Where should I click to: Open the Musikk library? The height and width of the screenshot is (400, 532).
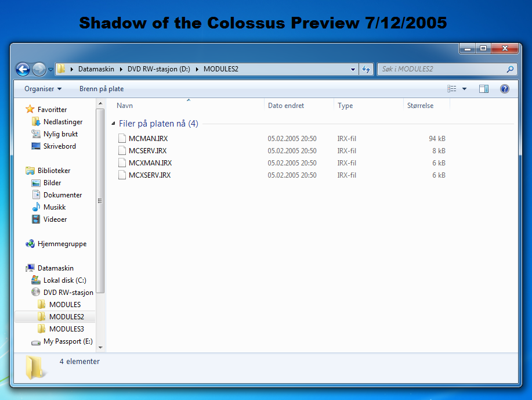[55, 207]
